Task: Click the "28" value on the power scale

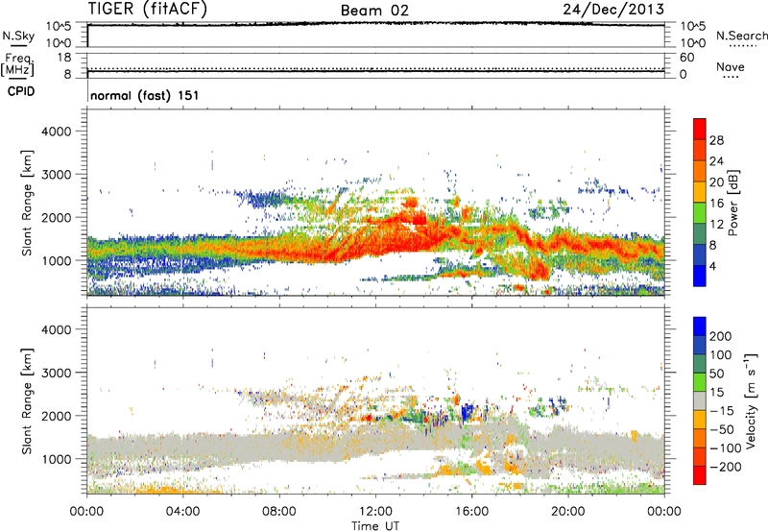Action: pos(716,140)
